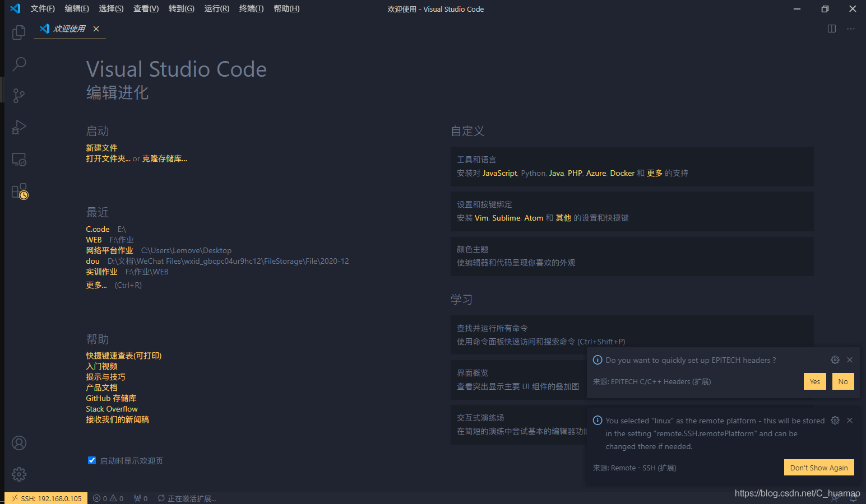Click SSH: 192.168.0.105 remote indicator

(x=46, y=498)
